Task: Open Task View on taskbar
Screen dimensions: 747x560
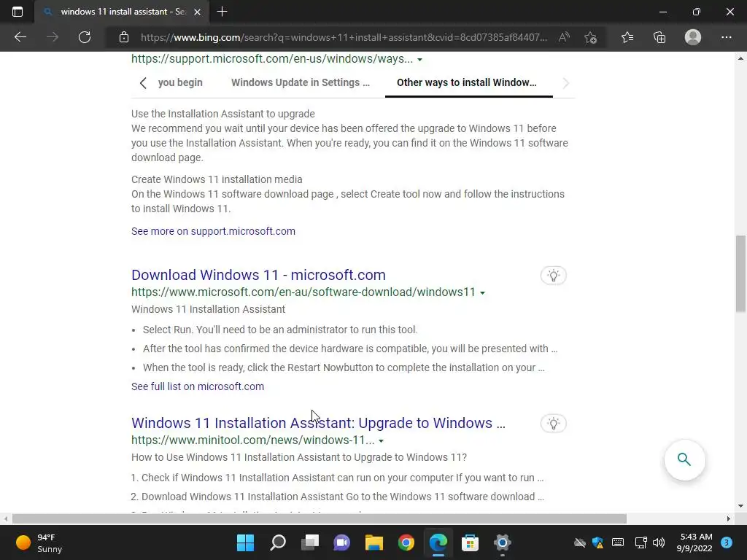Action: point(309,542)
